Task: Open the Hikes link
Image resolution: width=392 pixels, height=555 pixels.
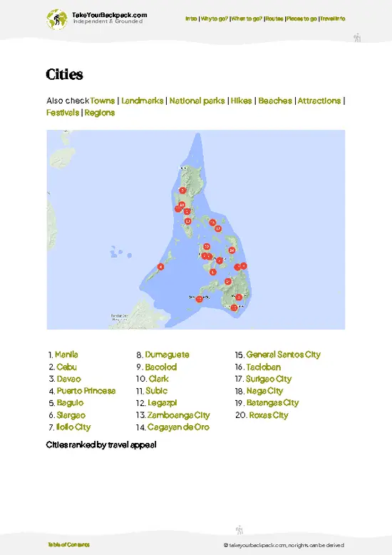Action: tap(242, 101)
